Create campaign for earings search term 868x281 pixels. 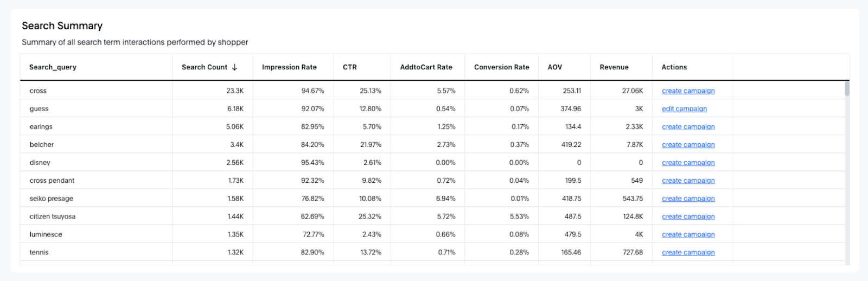tap(688, 127)
